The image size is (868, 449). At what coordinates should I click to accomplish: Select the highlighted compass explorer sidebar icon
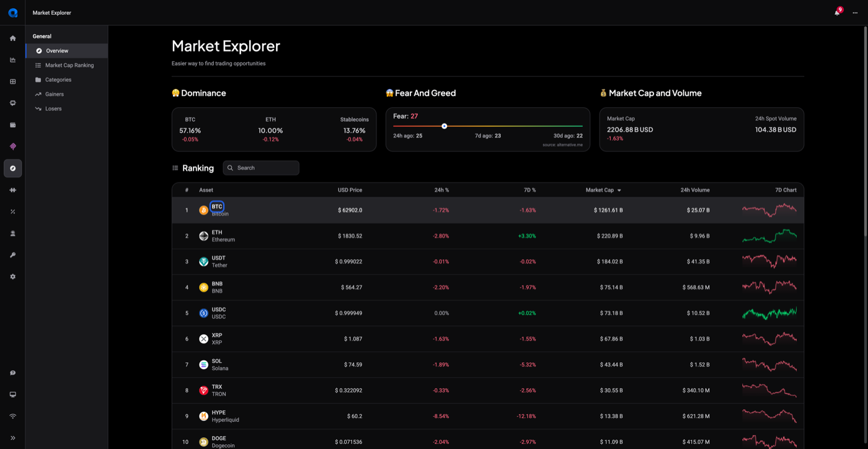(12, 169)
